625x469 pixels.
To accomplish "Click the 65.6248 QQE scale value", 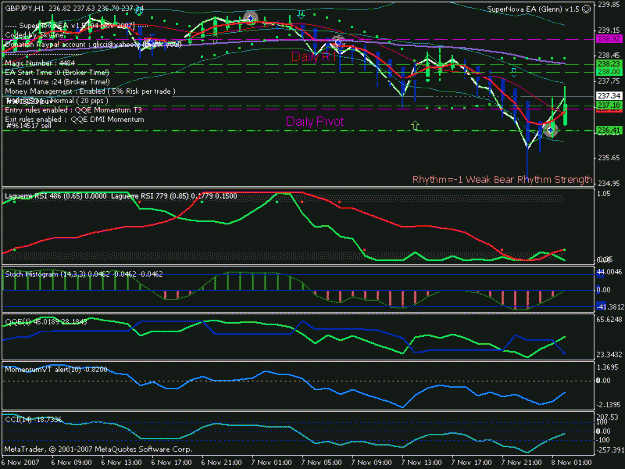I will pos(610,320).
